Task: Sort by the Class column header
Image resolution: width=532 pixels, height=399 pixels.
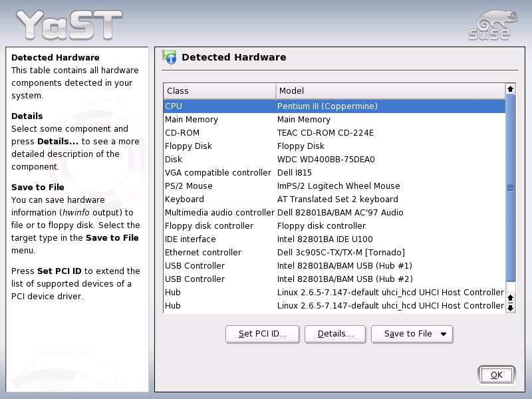Action: 219,91
